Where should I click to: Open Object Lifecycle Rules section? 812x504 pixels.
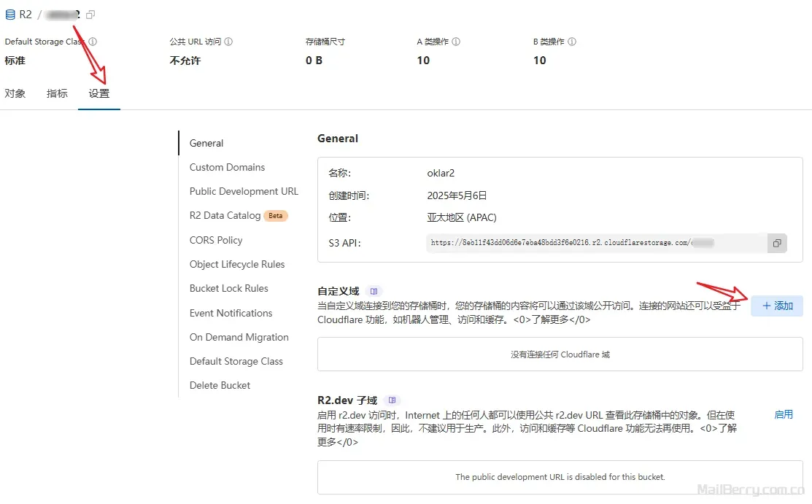[237, 264]
